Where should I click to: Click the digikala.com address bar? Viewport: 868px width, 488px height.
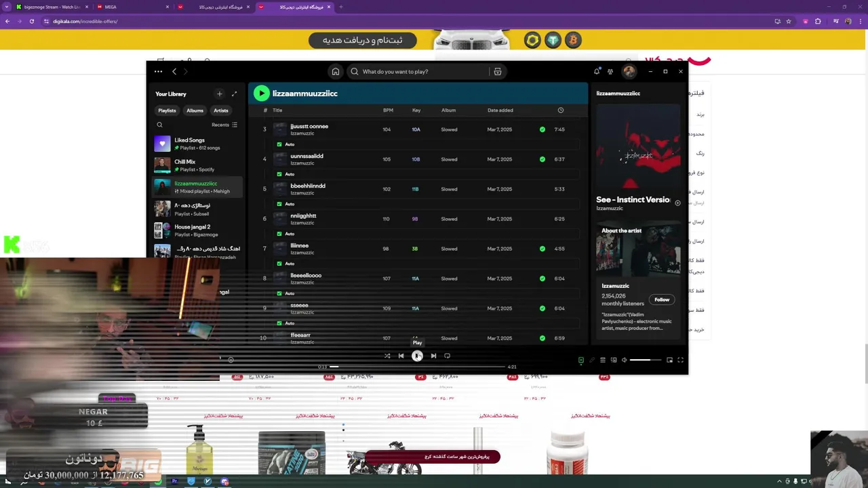pyautogui.click(x=407, y=21)
